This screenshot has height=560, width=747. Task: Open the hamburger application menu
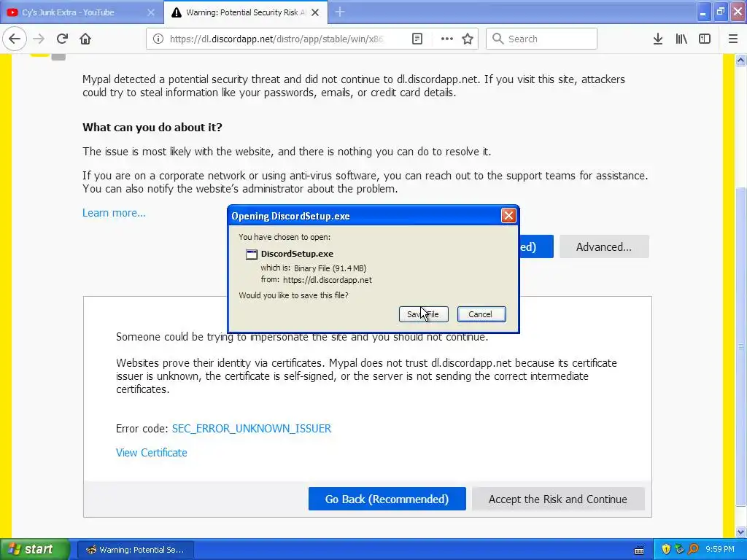pos(733,39)
